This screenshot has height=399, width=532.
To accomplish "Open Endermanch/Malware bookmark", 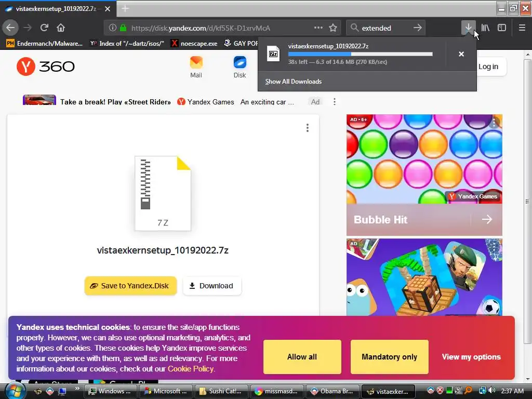I will click(45, 44).
